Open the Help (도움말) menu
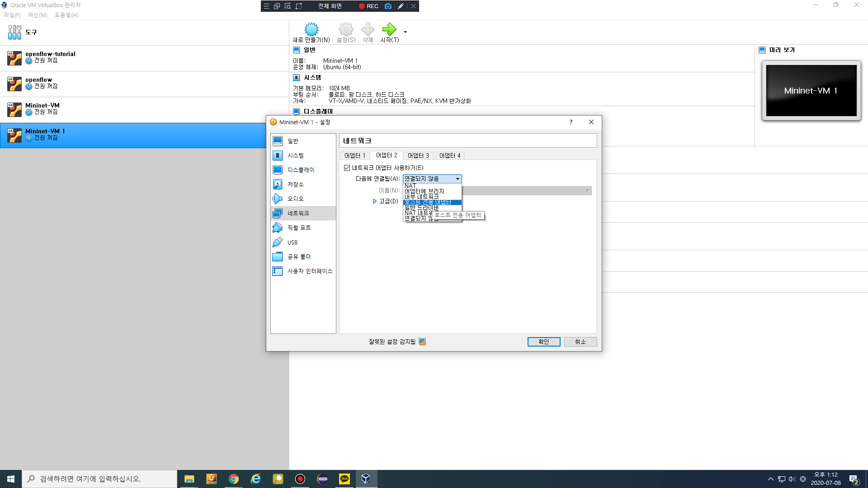 click(x=66, y=15)
